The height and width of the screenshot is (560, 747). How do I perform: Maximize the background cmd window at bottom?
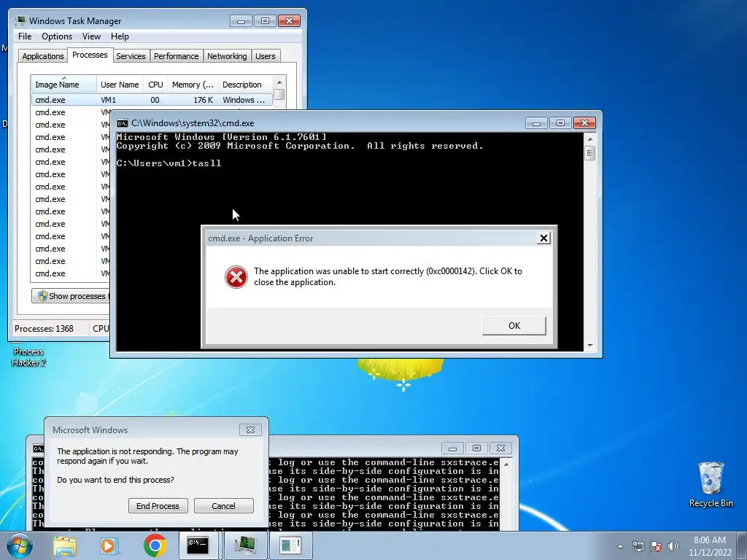pos(476,448)
